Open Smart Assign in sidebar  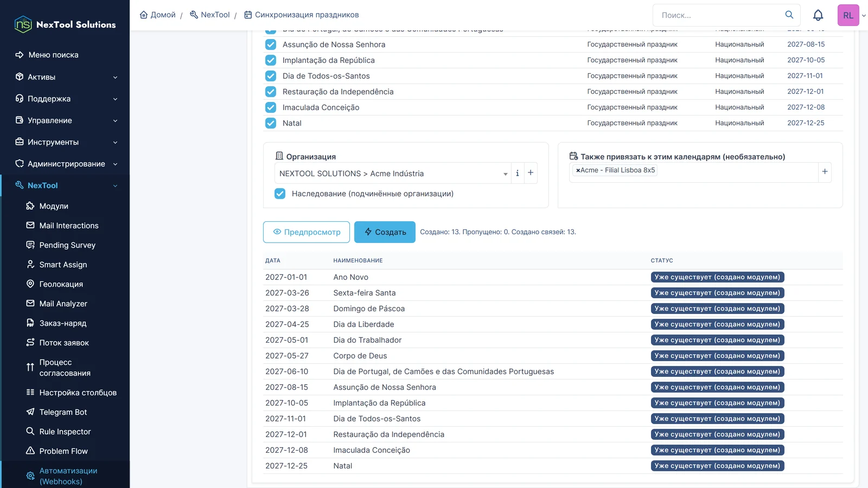tap(63, 265)
